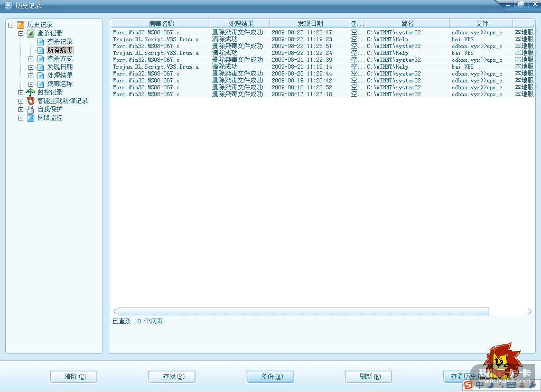Select the row dated 2009-08-22 11:22:24
Viewport: 541px width, 392px height.
click(322, 53)
